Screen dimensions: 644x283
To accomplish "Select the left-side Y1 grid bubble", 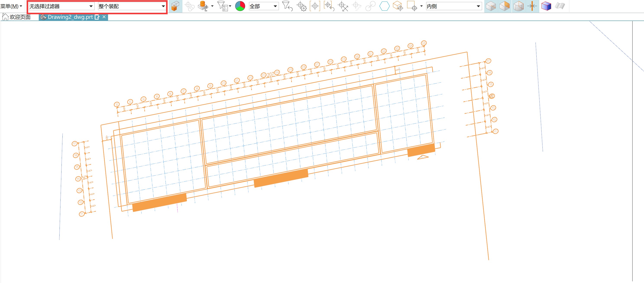I will pyautogui.click(x=81, y=214).
